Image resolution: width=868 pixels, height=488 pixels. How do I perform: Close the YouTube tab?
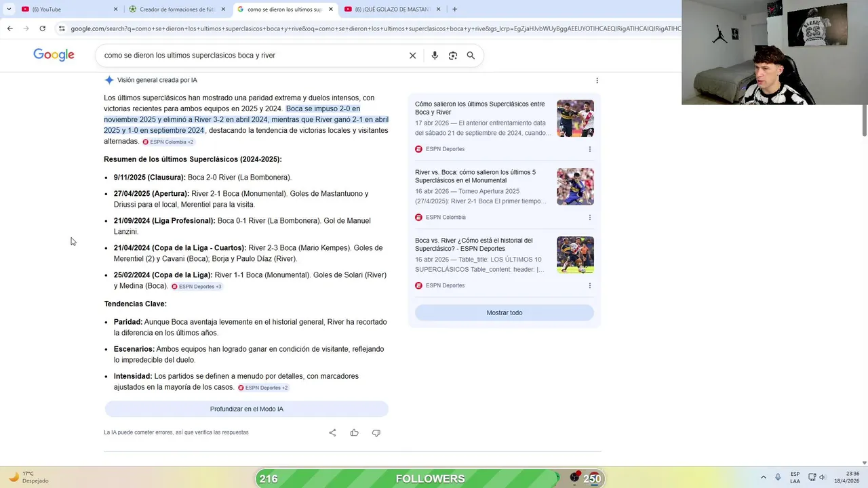pos(115,9)
